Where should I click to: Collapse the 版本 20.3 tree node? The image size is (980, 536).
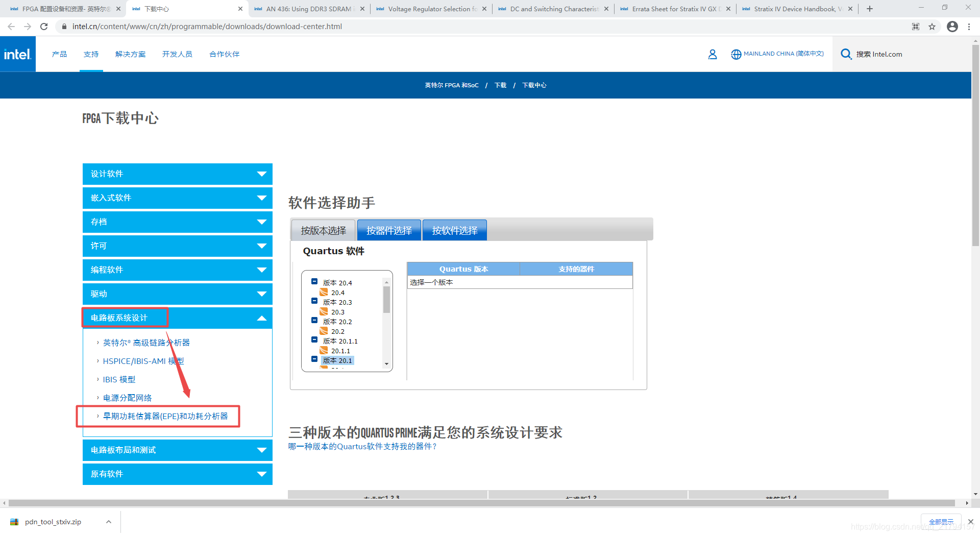click(x=314, y=301)
